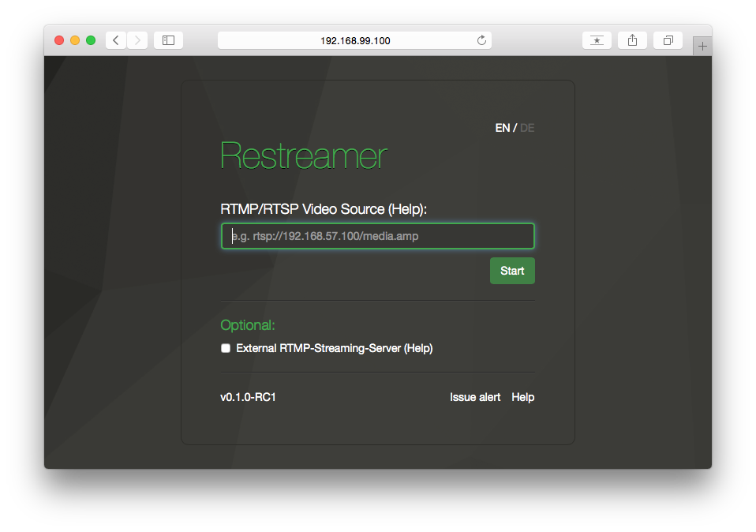Click the 192.168.99.100 address bar
The width and height of the screenshot is (756, 532).
(355, 40)
